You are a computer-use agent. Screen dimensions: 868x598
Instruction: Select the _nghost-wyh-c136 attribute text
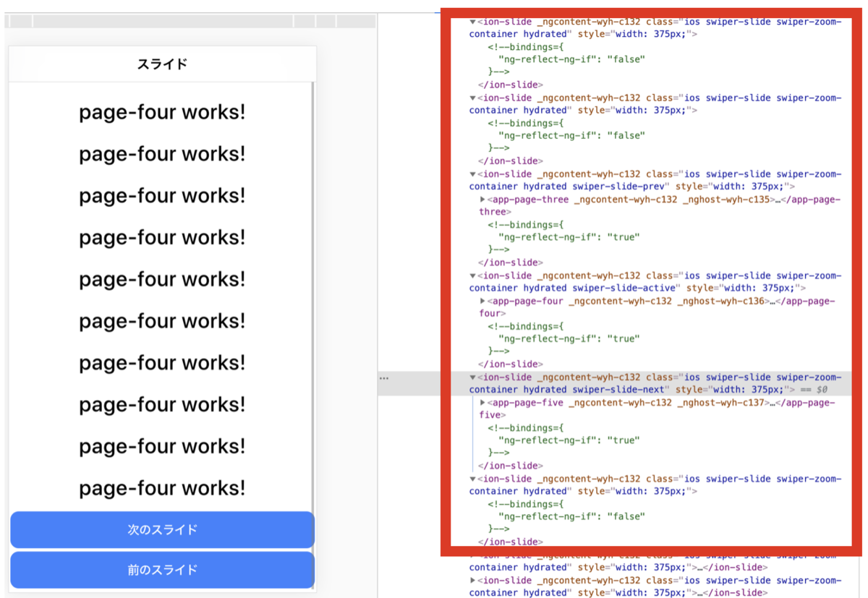click(x=721, y=301)
